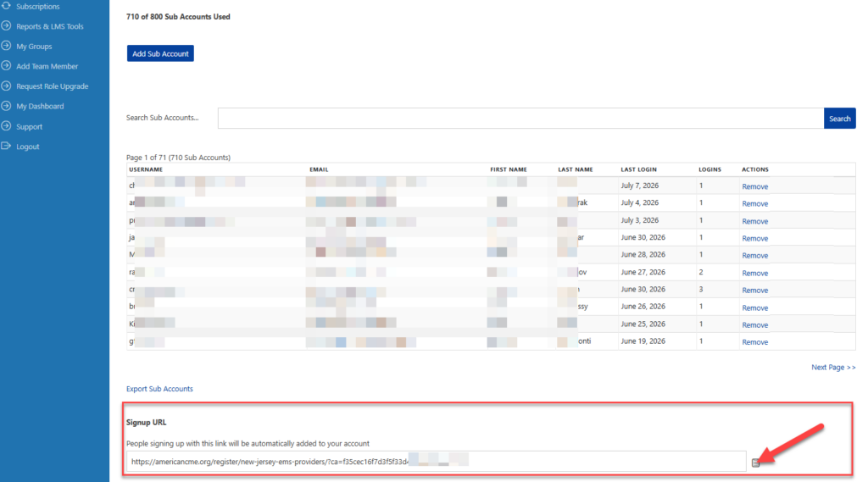
Task: Click the My Groups arrow icon
Action: pyautogui.click(x=6, y=46)
